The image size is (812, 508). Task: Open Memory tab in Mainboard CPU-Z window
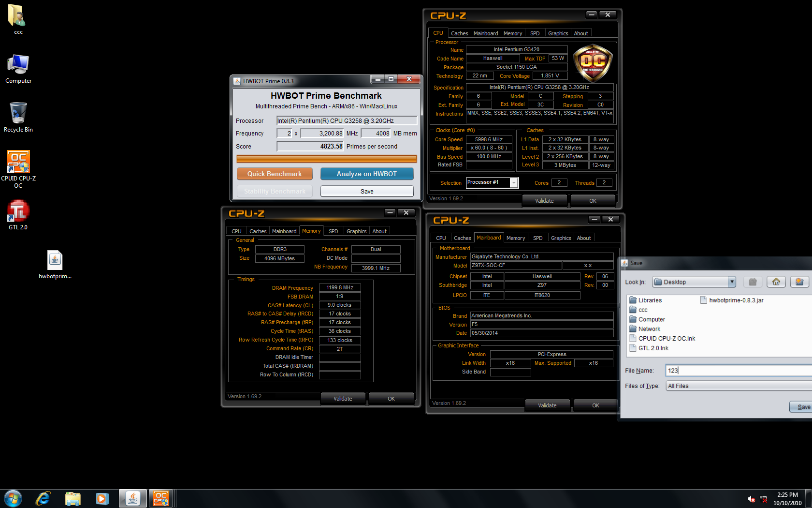tap(516, 238)
